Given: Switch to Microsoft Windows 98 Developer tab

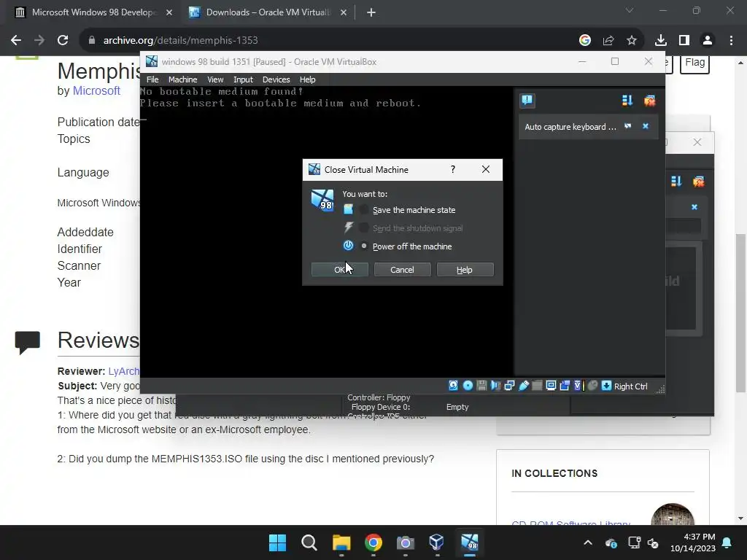Looking at the screenshot, I should pyautogui.click(x=94, y=12).
